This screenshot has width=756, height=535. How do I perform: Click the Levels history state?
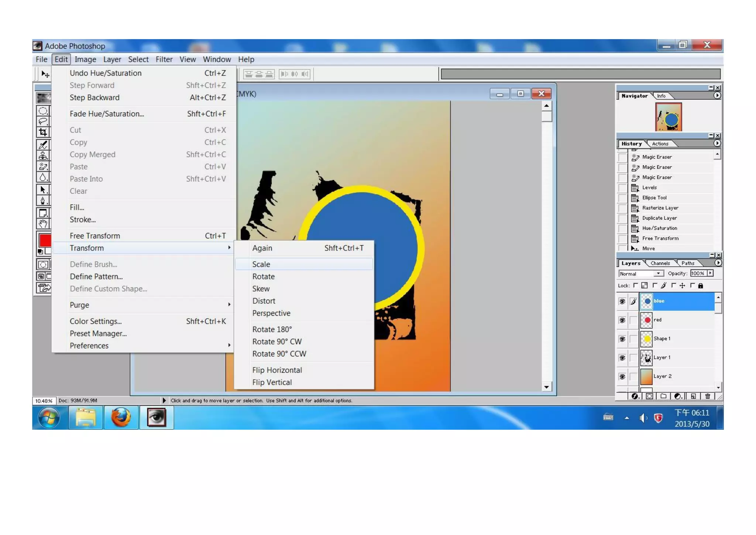[649, 188]
